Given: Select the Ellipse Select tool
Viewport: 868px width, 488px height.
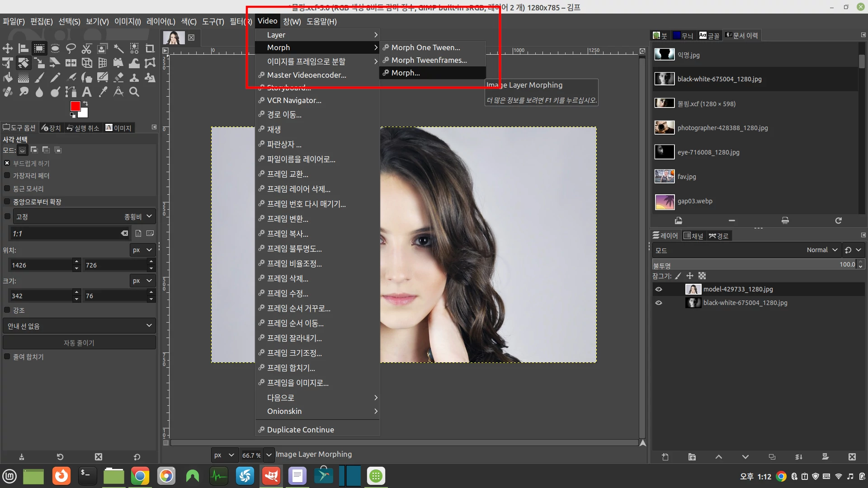Looking at the screenshot, I should pyautogui.click(x=55, y=48).
